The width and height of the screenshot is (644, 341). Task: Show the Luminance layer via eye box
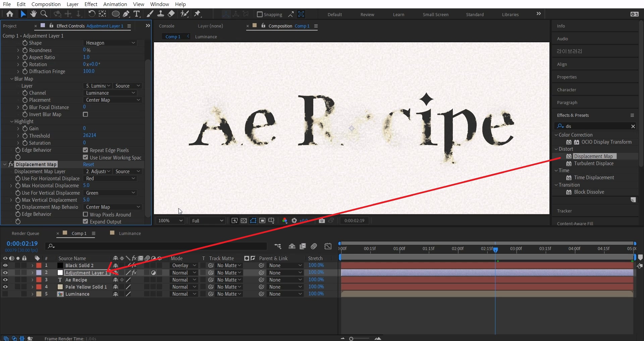click(5, 294)
